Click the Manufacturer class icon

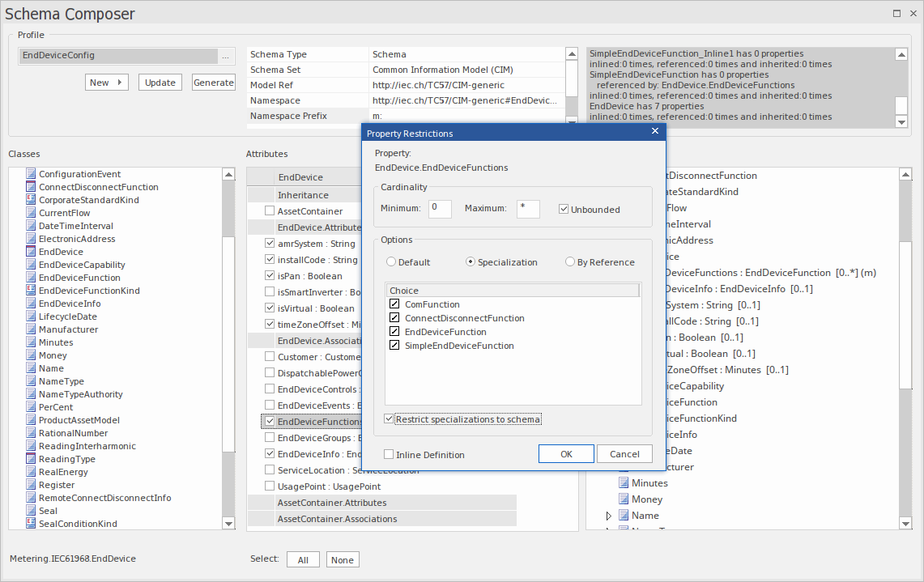click(x=30, y=329)
